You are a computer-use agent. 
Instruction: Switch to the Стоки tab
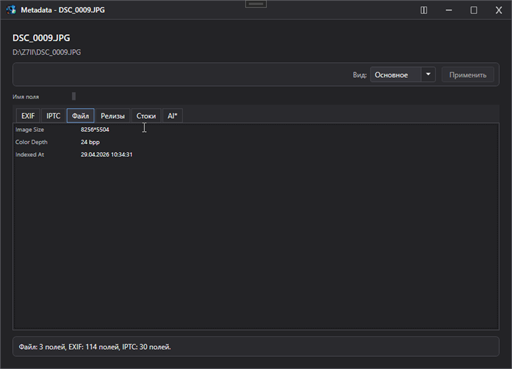point(146,116)
